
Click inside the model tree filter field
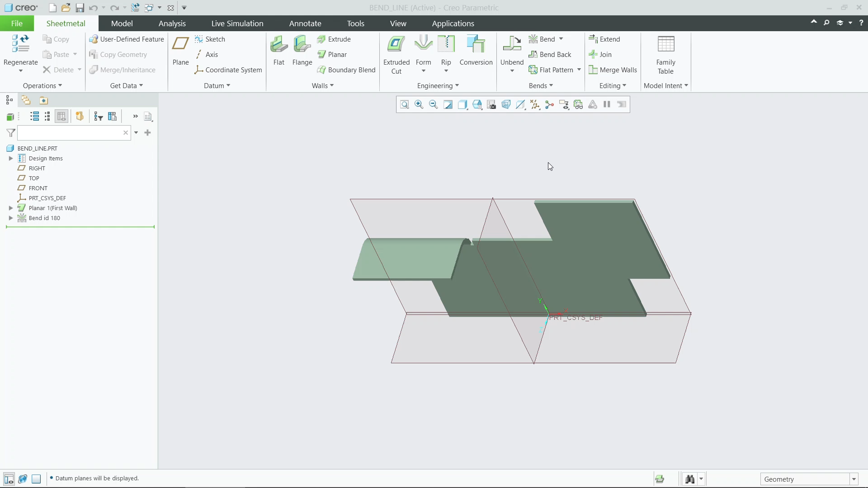pos(68,132)
